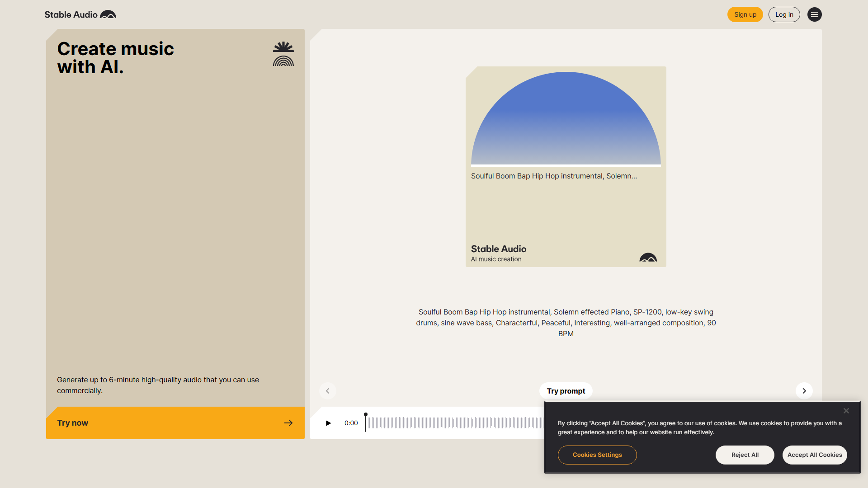The width and height of the screenshot is (868, 488).
Task: Open the Log in page
Action: 784,14
